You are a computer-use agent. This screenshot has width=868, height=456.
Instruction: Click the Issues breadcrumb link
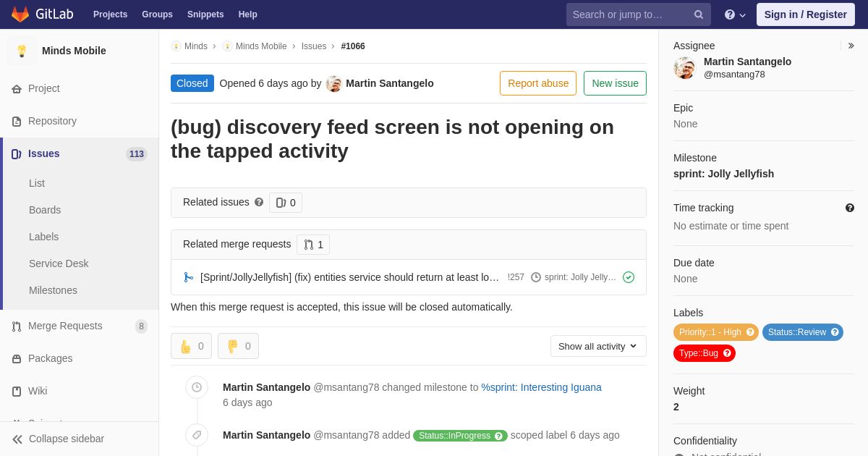pyautogui.click(x=314, y=46)
